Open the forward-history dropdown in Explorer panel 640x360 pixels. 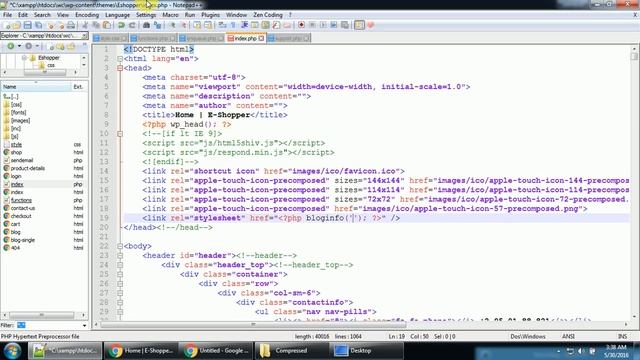(x=37, y=46)
